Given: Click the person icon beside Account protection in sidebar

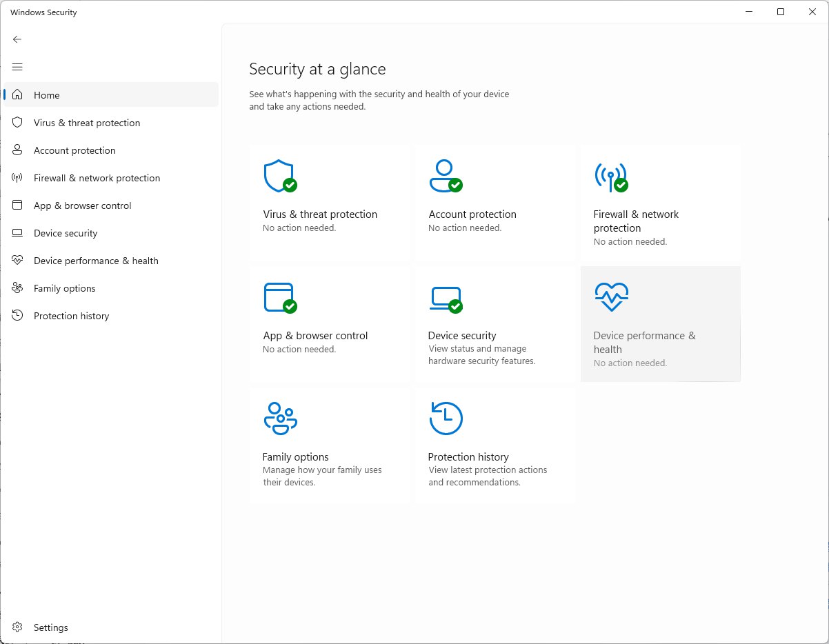Looking at the screenshot, I should 18,150.
